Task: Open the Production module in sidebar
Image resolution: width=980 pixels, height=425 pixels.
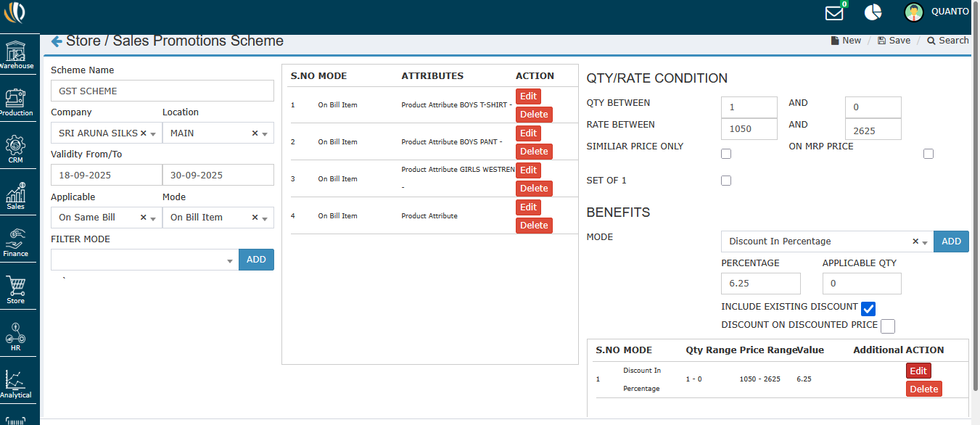Action: point(16,102)
